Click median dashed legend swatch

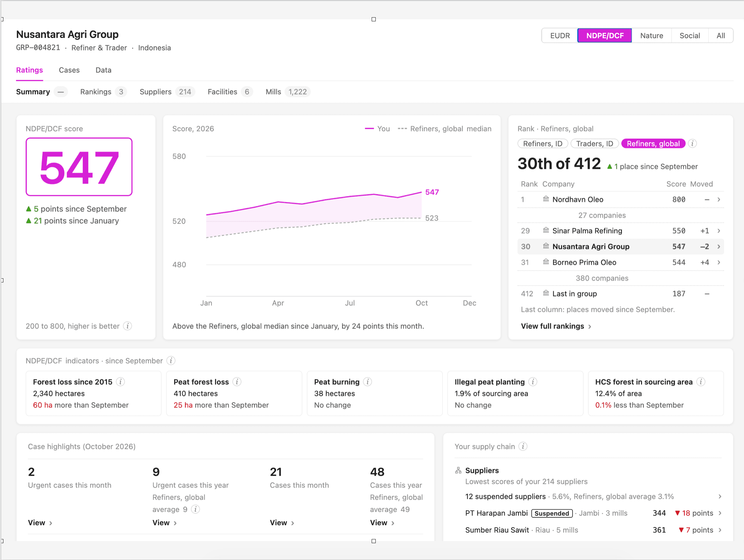[402, 129]
